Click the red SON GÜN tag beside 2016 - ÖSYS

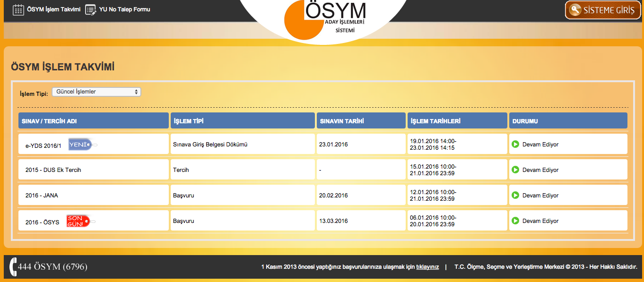click(x=78, y=221)
